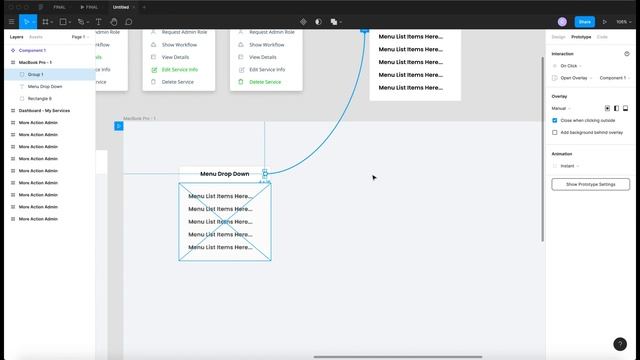
Task: Click the Boolean operations icon
Action: coord(334,22)
